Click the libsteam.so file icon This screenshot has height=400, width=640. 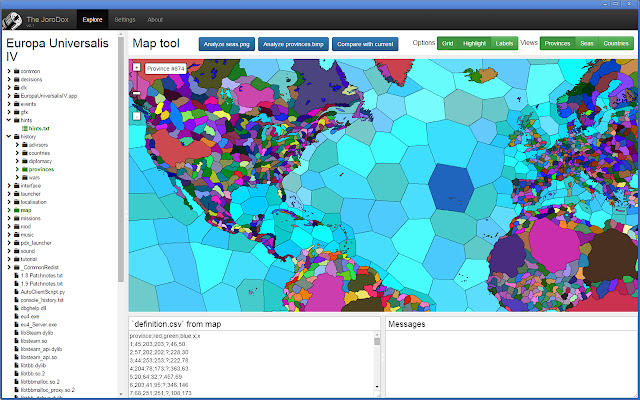tap(17, 340)
